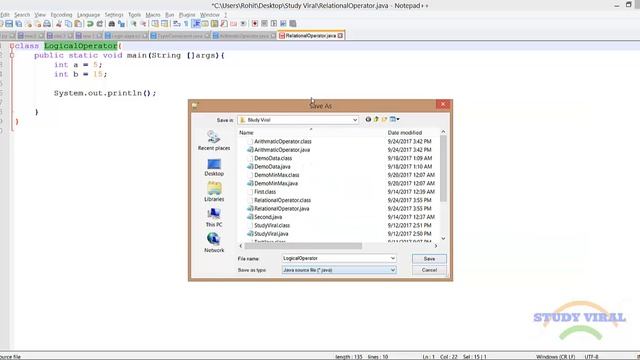Switch to the RelationalOperator.java tab

click(x=310, y=36)
